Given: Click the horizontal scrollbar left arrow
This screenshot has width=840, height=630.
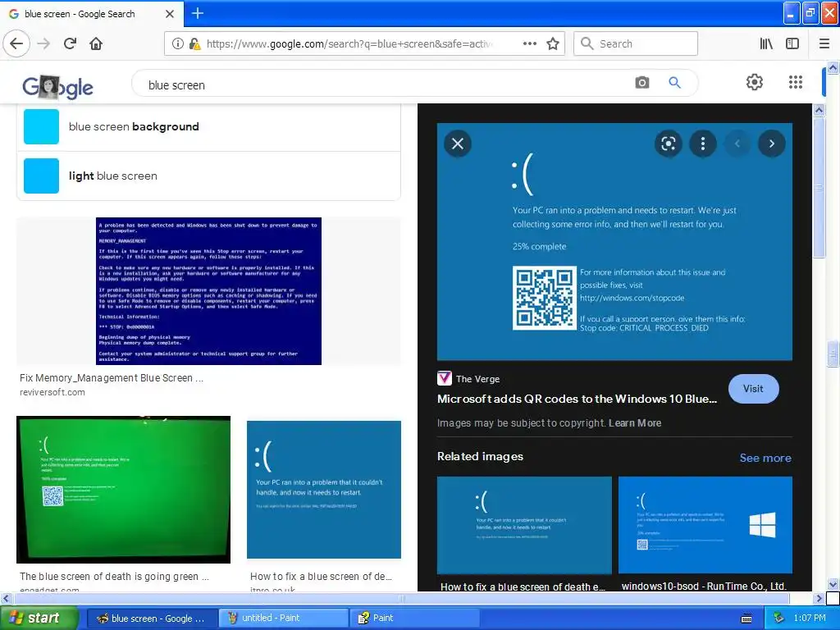Looking at the screenshot, I should (6, 598).
